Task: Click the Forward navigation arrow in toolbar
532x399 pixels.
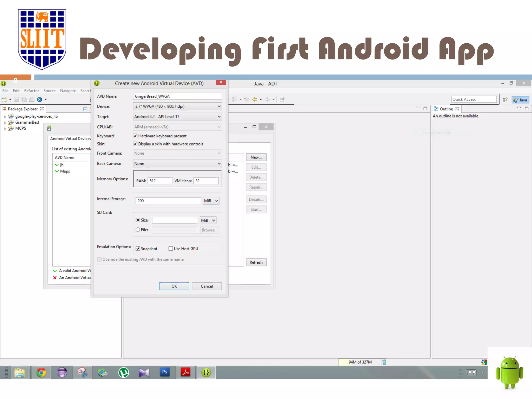Action: (267, 99)
